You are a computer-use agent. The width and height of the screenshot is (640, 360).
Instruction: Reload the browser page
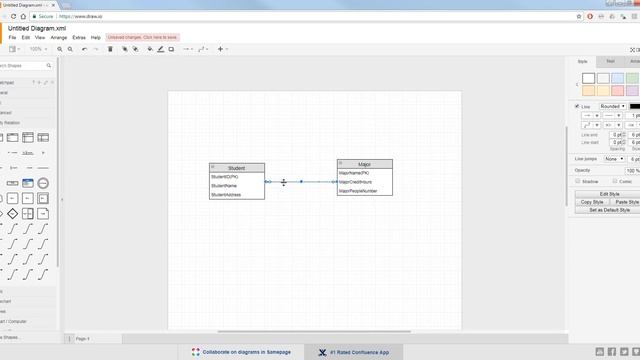(x=13, y=16)
